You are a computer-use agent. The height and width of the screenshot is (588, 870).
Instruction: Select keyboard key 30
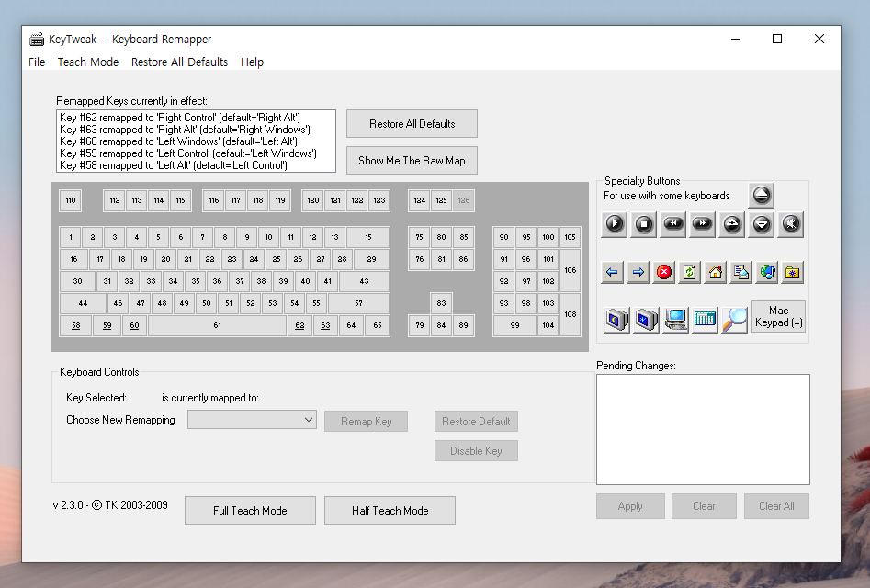coord(77,281)
